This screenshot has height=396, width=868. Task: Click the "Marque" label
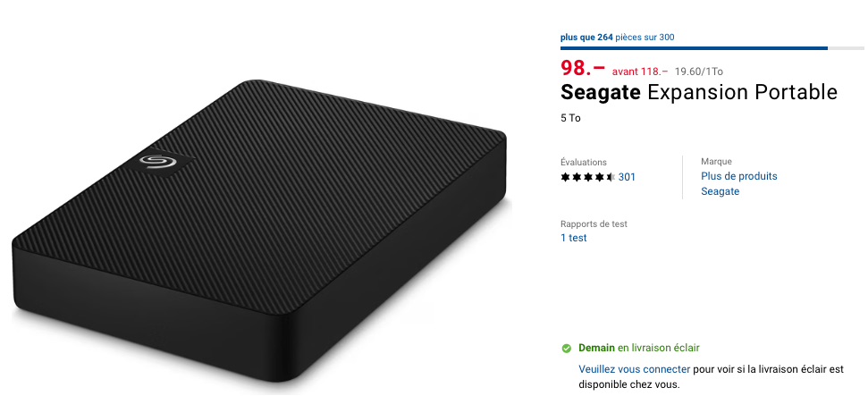716,162
